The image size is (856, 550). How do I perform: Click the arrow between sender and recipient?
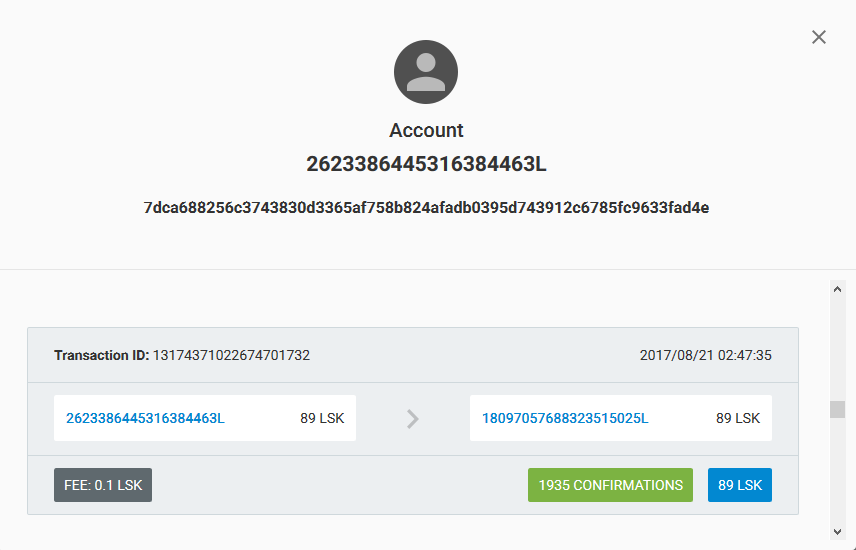click(413, 419)
